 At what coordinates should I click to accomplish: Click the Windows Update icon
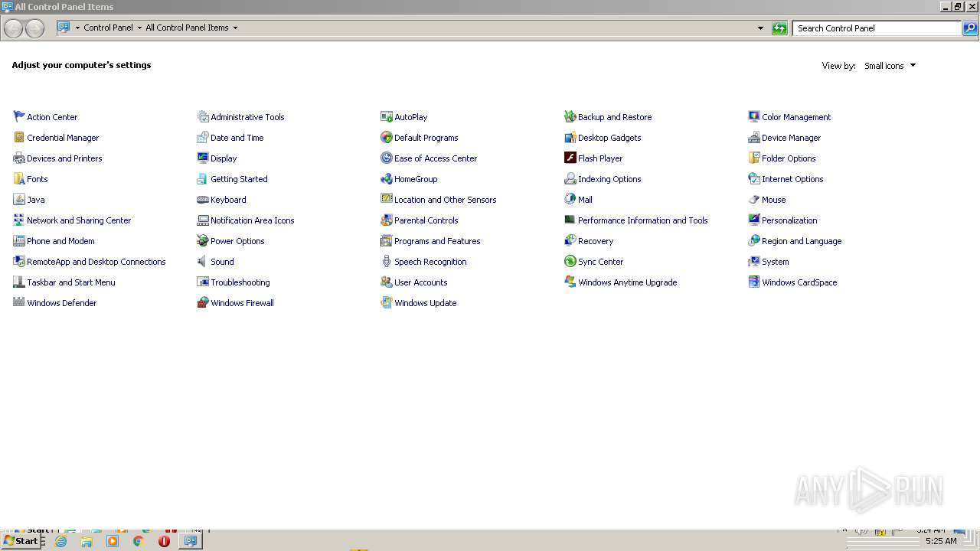tap(387, 303)
